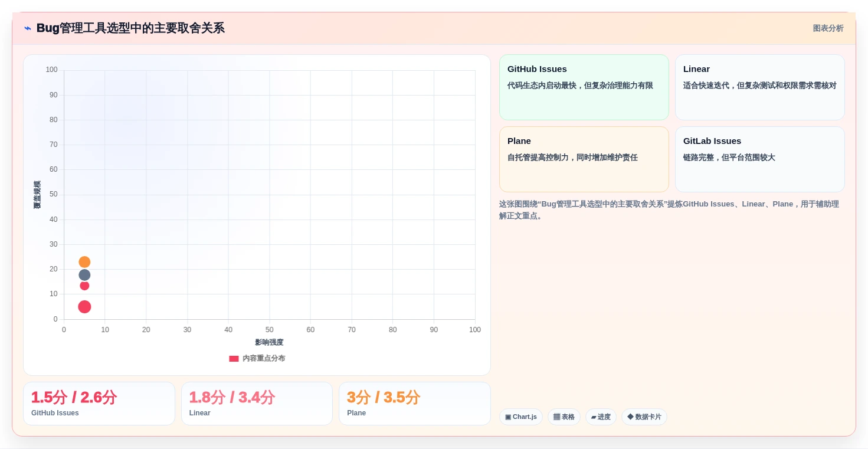
Task: Click the orange bubble on the chart
Action: click(84, 262)
